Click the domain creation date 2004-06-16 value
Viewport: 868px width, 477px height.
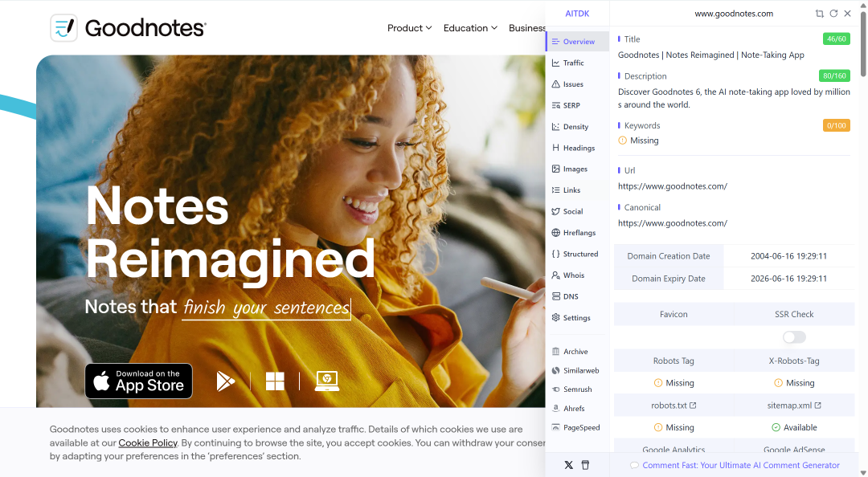click(788, 255)
